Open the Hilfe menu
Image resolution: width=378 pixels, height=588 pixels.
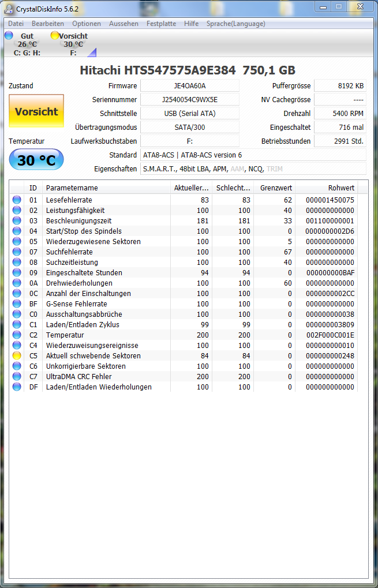191,24
